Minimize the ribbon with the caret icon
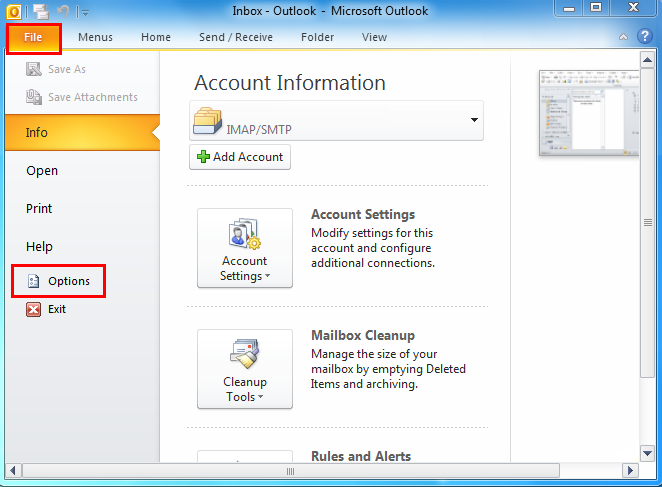 coord(623,37)
